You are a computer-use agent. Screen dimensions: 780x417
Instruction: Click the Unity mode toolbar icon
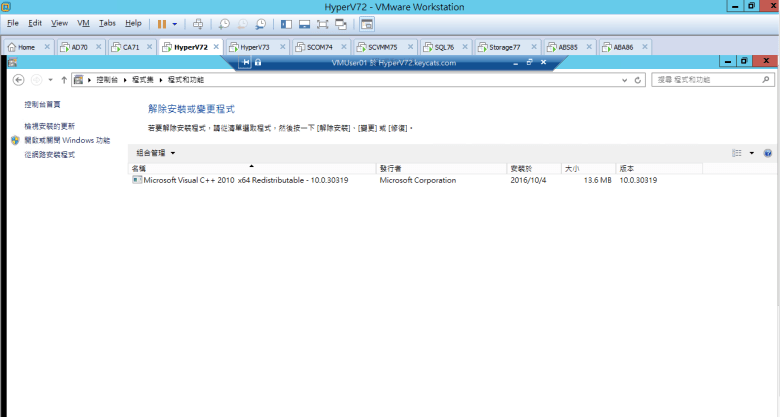[x=341, y=23]
